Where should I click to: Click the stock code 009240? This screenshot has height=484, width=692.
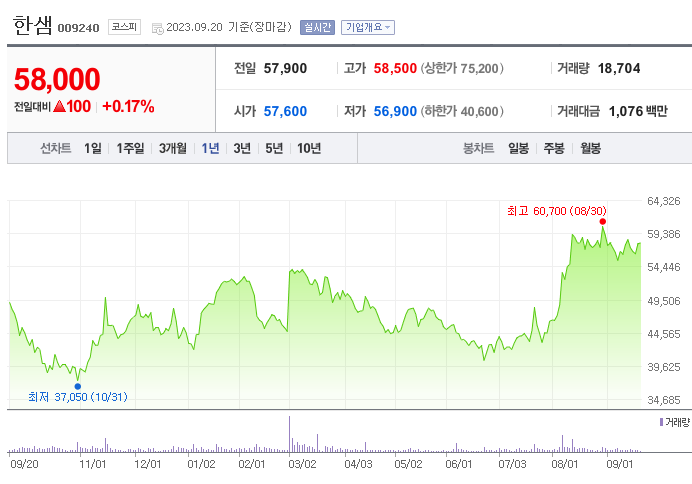(79, 28)
